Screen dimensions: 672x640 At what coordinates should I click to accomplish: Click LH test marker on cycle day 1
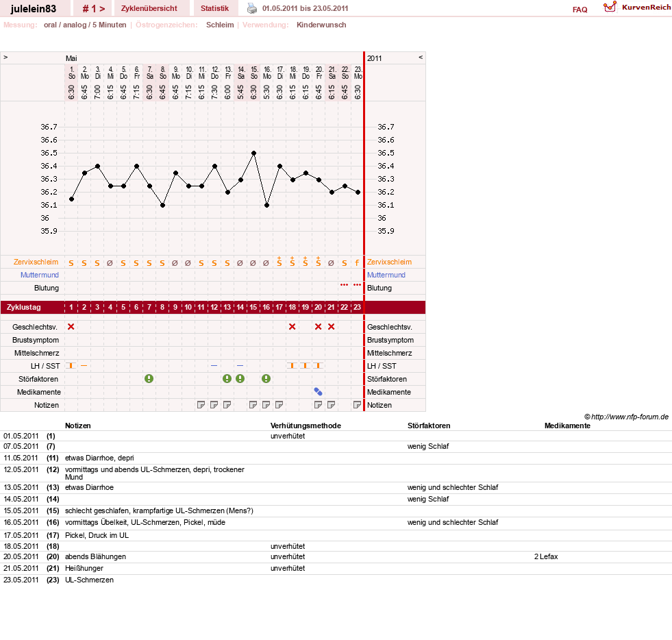[x=71, y=365]
